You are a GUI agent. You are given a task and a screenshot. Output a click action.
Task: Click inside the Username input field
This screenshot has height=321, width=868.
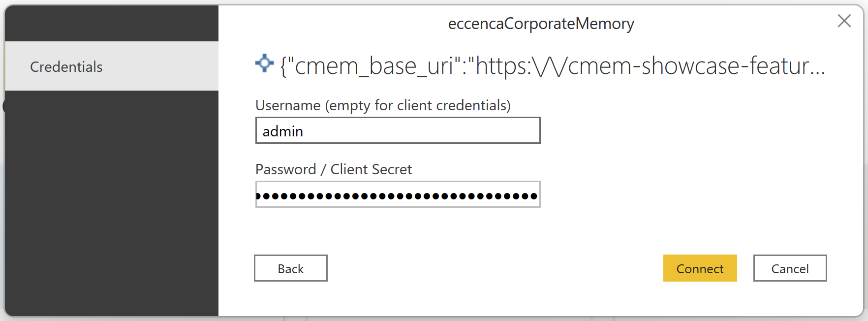pos(398,130)
